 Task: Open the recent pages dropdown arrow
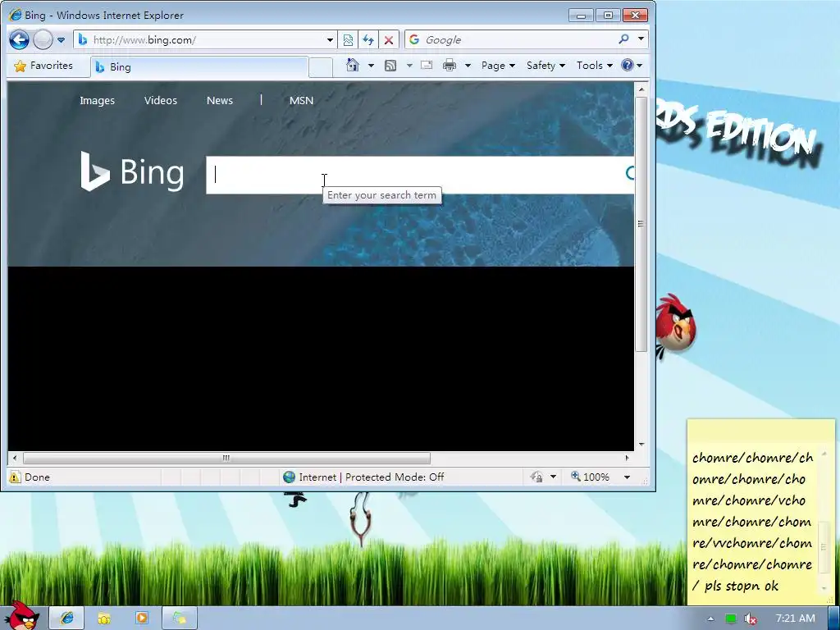point(61,40)
